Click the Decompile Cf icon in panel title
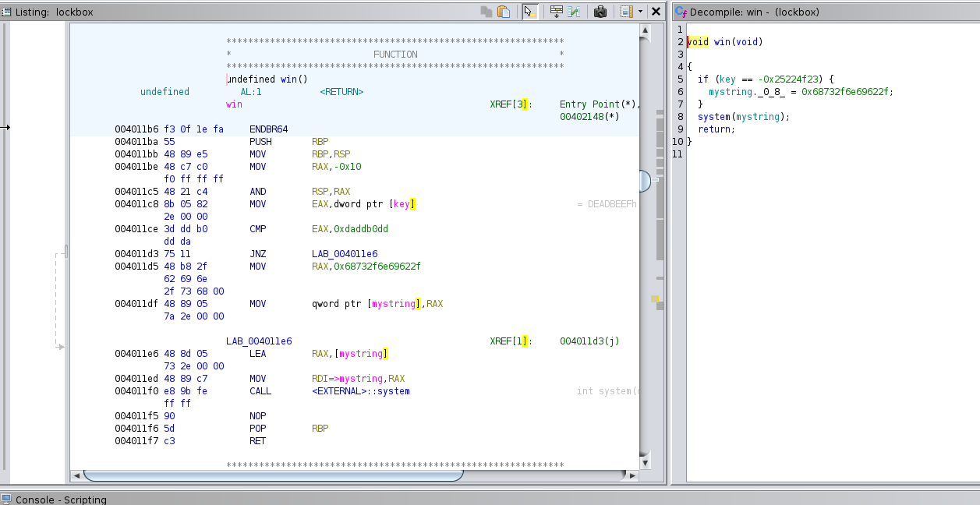980x505 pixels. point(681,12)
